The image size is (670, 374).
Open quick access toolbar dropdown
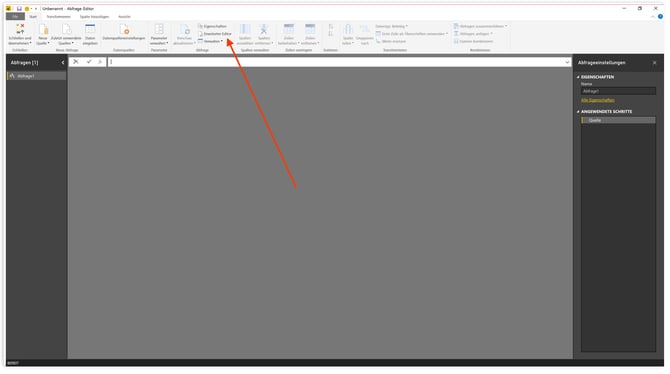click(x=36, y=9)
